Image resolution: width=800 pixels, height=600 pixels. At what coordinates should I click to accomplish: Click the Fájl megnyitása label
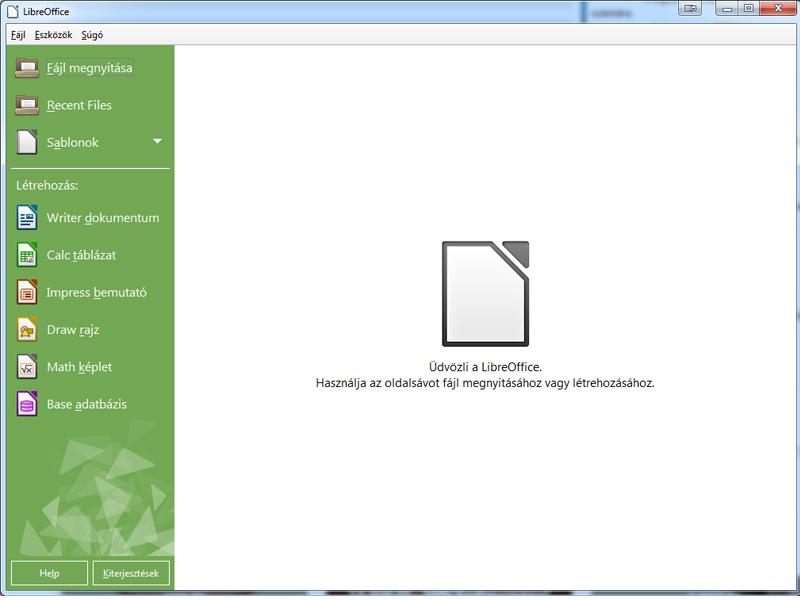[89, 68]
